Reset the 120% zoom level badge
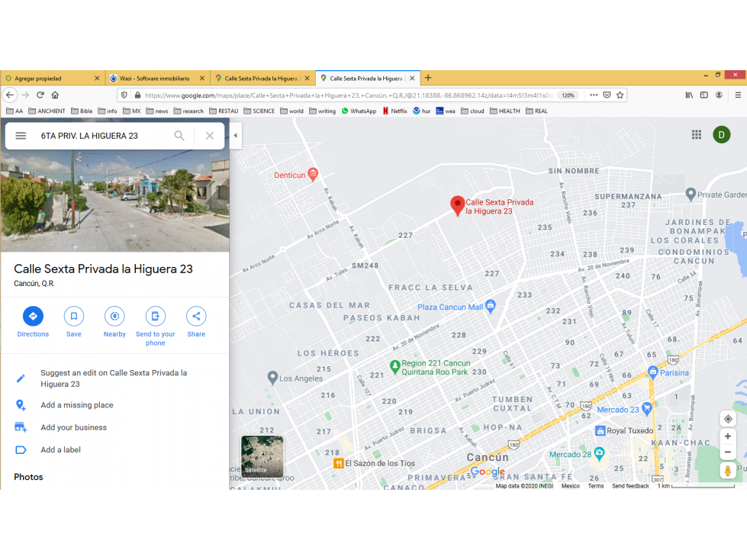The width and height of the screenshot is (747, 560). (568, 95)
